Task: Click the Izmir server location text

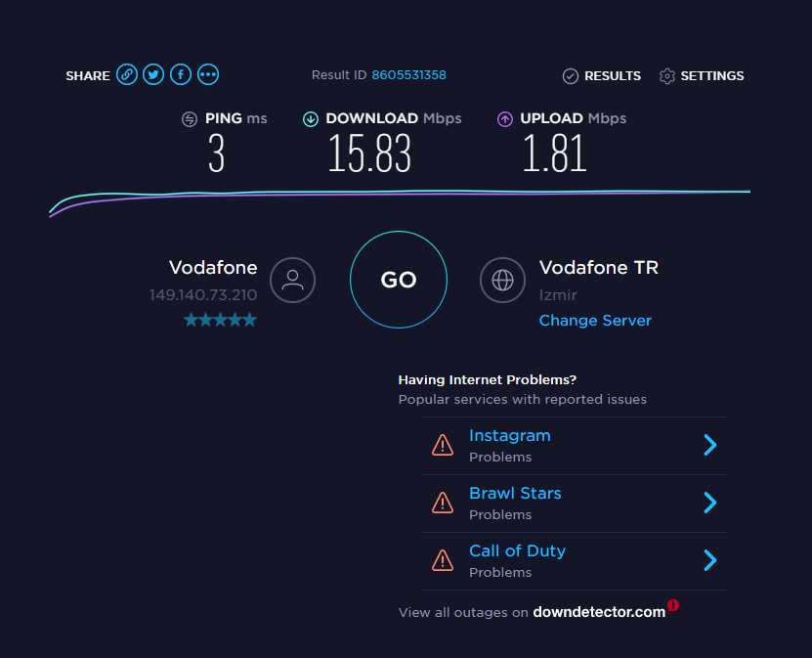Action: pyautogui.click(x=558, y=295)
